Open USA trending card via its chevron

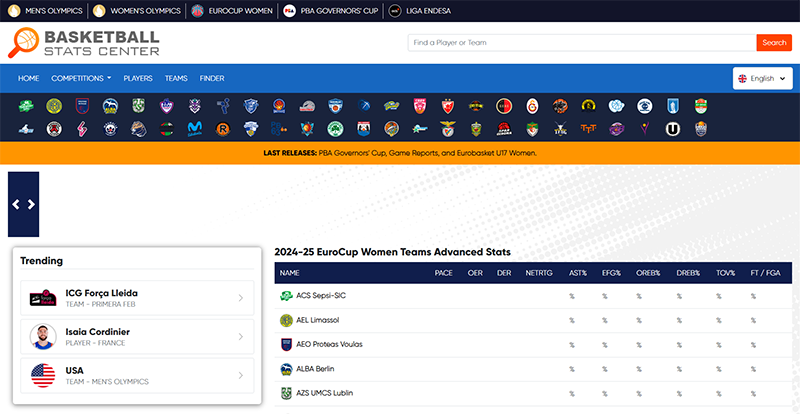coord(241,375)
